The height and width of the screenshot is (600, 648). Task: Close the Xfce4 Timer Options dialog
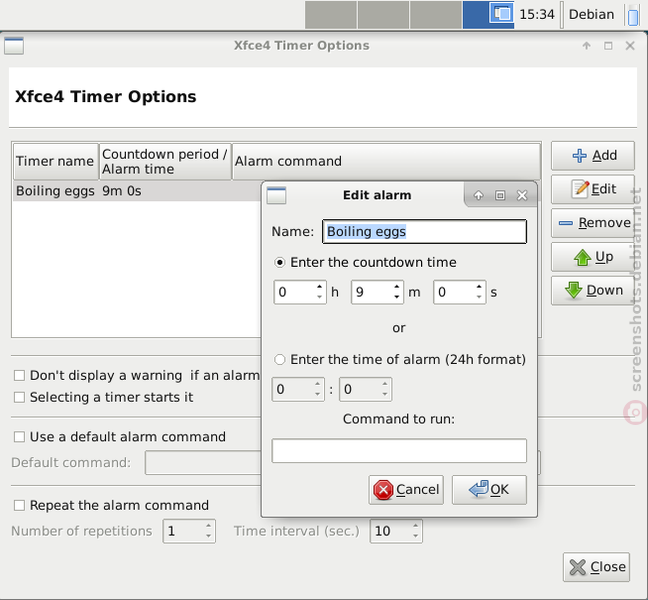[596, 567]
